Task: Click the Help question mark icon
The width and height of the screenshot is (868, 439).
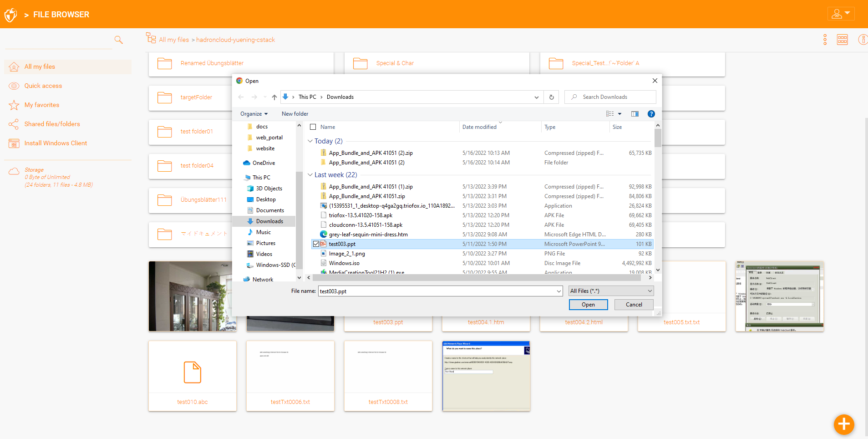Action: [x=651, y=114]
